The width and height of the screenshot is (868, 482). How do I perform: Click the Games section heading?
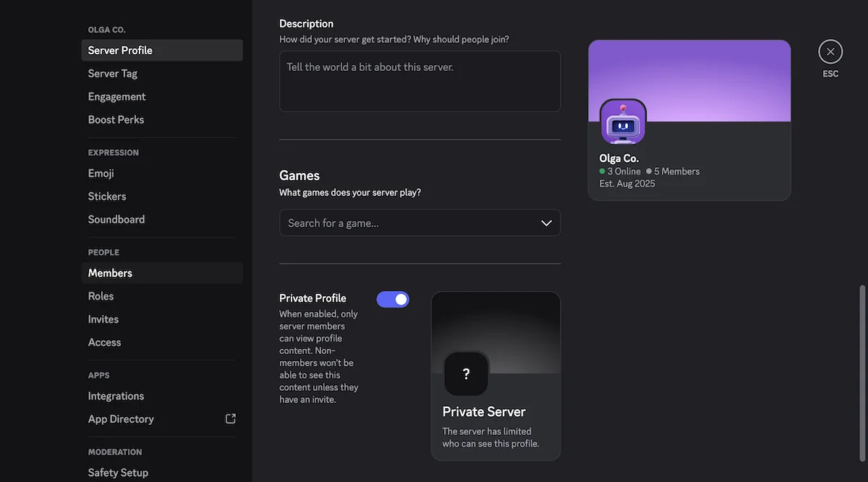(x=299, y=175)
